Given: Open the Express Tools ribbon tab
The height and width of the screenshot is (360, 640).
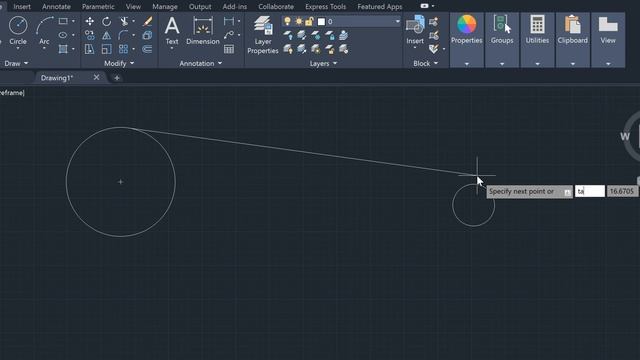Looking at the screenshot, I should pyautogui.click(x=325, y=7).
